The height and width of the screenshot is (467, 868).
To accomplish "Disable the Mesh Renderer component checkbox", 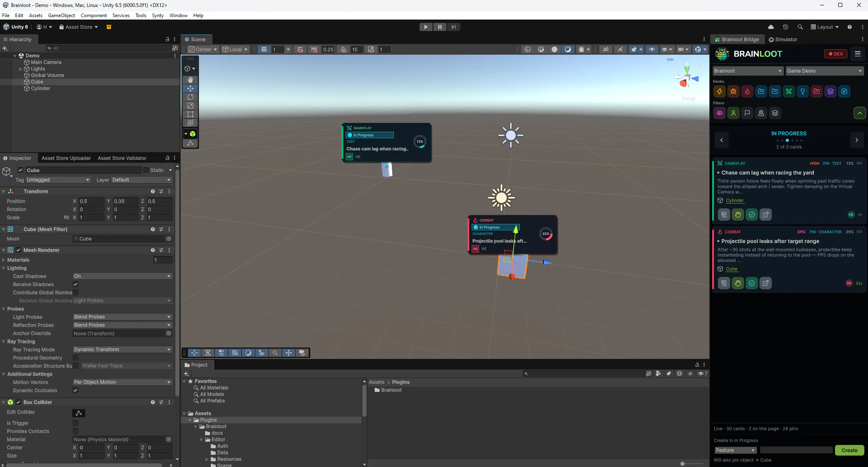I will (18, 250).
